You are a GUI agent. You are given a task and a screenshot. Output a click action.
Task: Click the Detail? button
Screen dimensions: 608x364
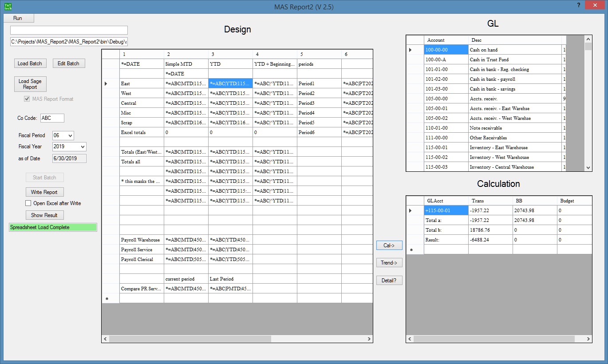coord(389,281)
